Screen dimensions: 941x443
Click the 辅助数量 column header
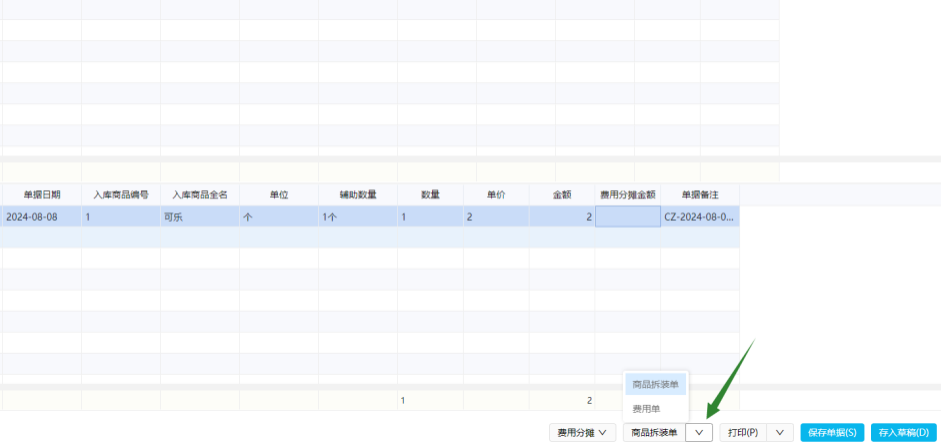pyautogui.click(x=357, y=194)
